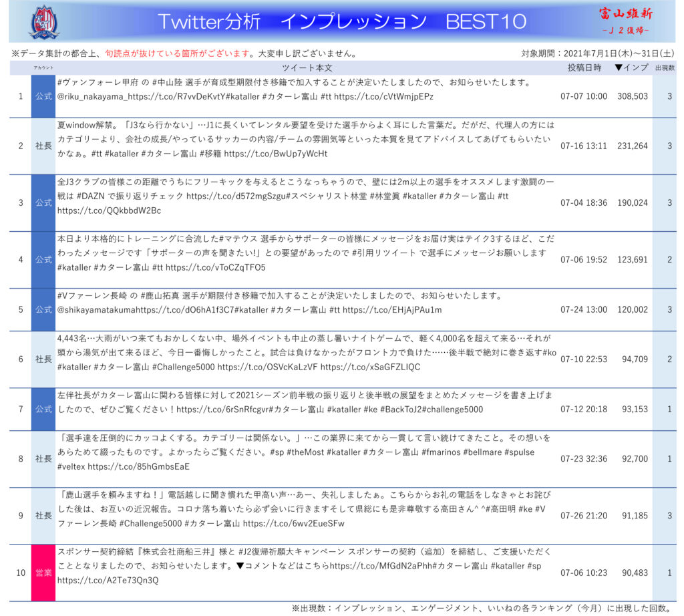This screenshot has height=616, width=684.
Task: Click the small アカウント column header
Action: pyautogui.click(x=43, y=67)
